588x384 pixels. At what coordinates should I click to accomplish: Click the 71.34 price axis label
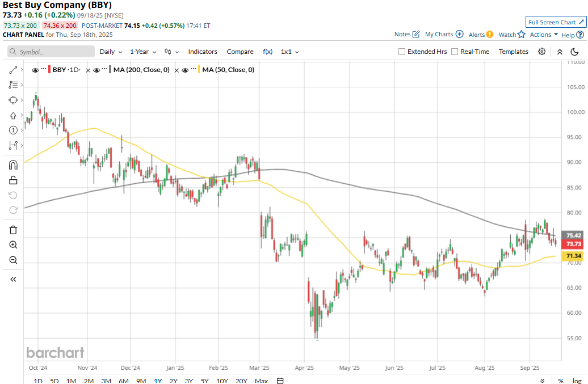[573, 256]
